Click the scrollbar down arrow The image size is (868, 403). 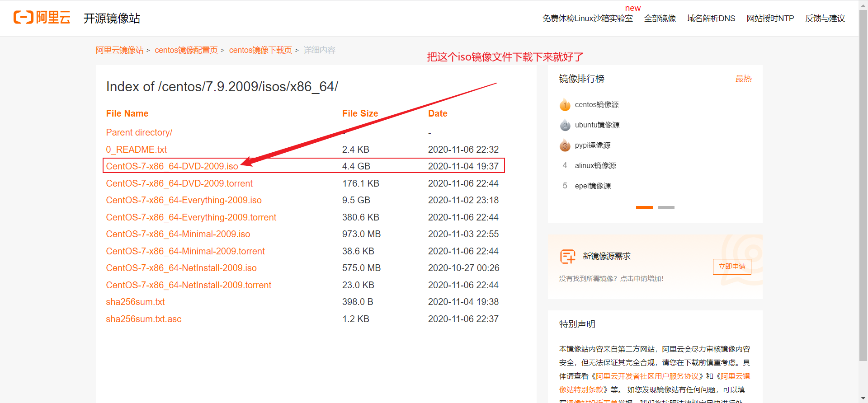tap(863, 398)
